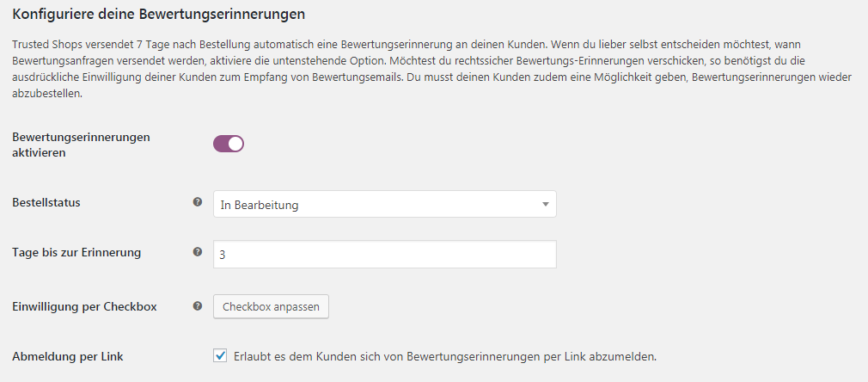The image size is (868, 382).
Task: Open the Bestellstatus dropdown showing In Bearbeitung
Action: pos(385,205)
